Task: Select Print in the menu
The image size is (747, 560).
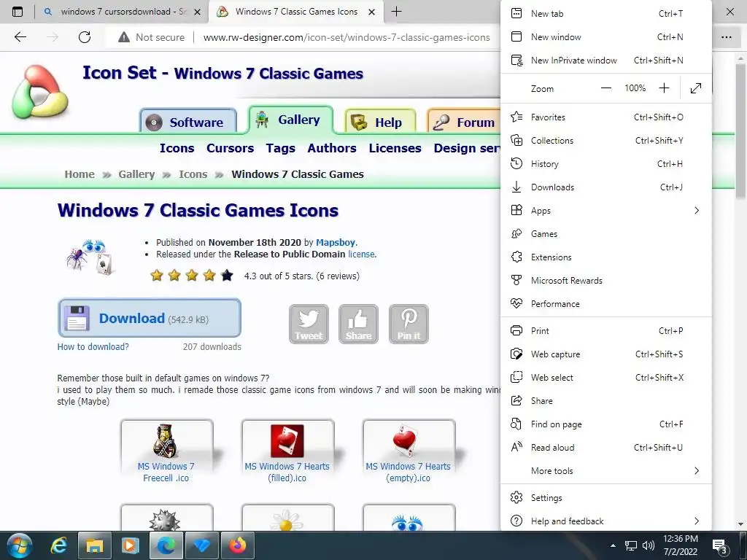Action: [x=606, y=331]
